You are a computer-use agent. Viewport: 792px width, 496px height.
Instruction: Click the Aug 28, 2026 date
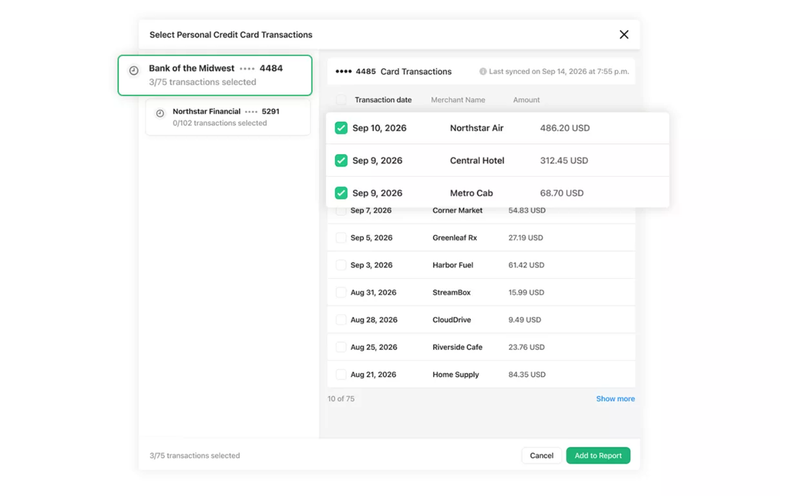374,320
